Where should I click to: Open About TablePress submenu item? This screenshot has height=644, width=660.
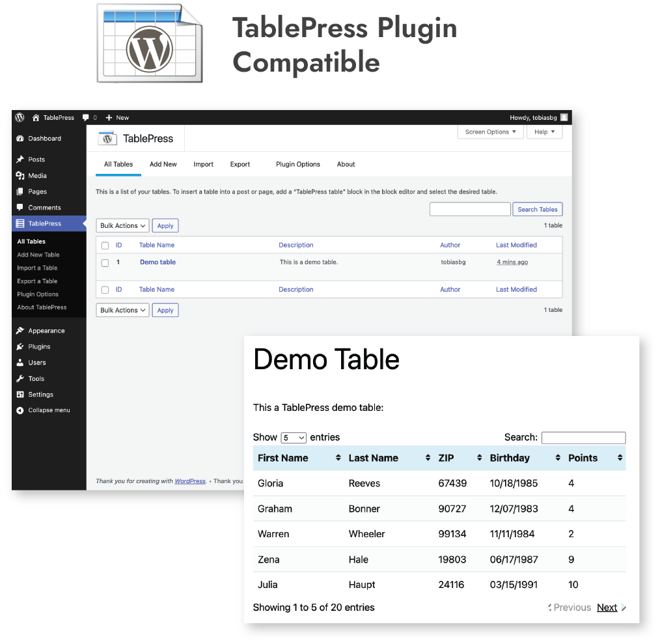[x=42, y=307]
